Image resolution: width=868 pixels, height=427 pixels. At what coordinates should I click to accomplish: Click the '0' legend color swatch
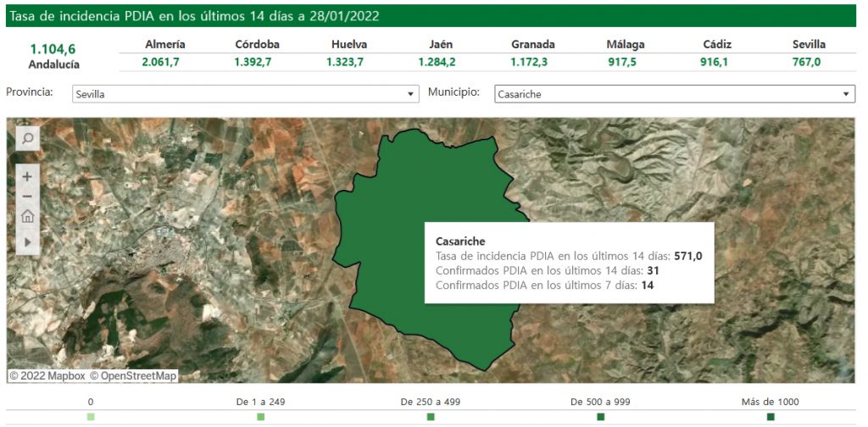[x=91, y=417]
